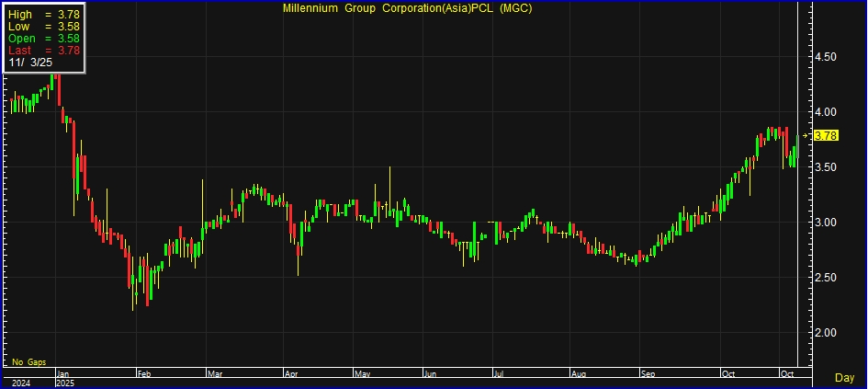Select the 2.50 level on the price axis
This screenshot has width=868, height=389.
(x=826, y=278)
